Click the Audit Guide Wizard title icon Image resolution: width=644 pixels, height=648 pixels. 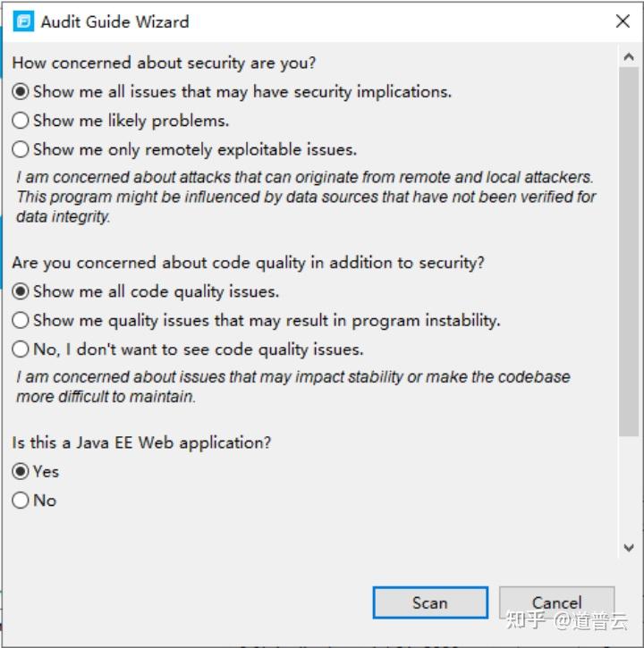click(x=24, y=21)
